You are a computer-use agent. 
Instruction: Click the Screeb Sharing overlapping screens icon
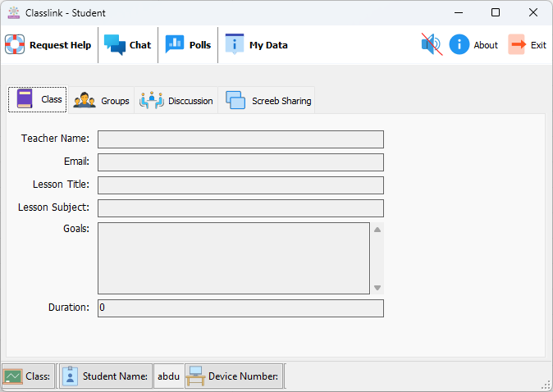pos(235,101)
